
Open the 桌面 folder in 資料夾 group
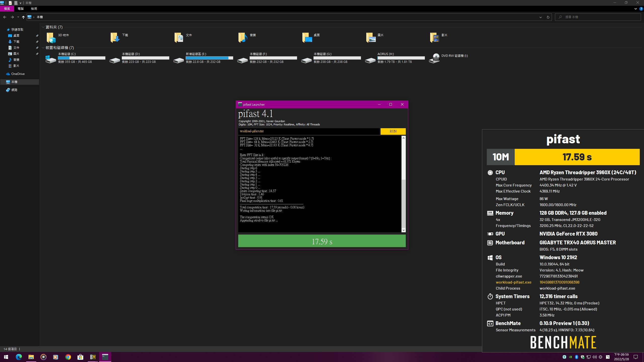coord(311,37)
